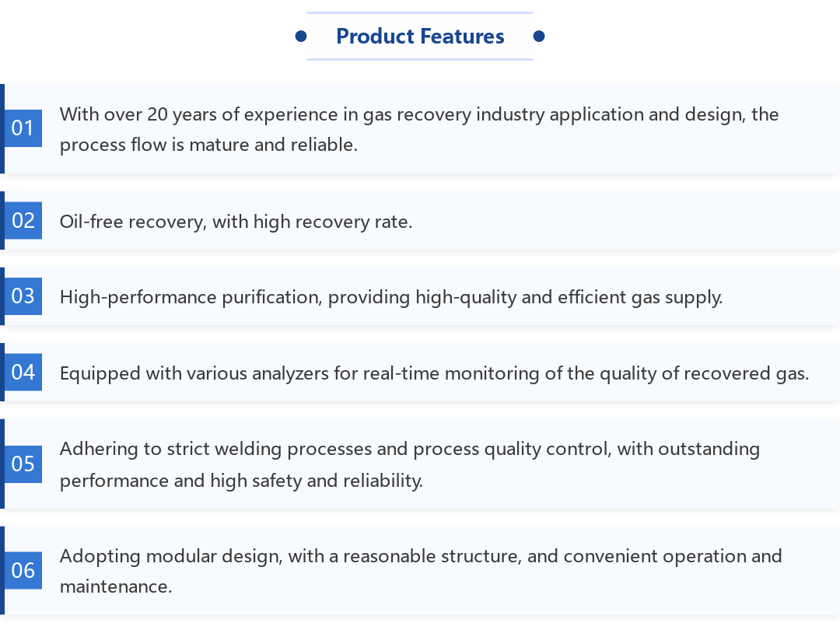
Task: Click the blue accent bar beside badge 06
Action: pos(2,570)
